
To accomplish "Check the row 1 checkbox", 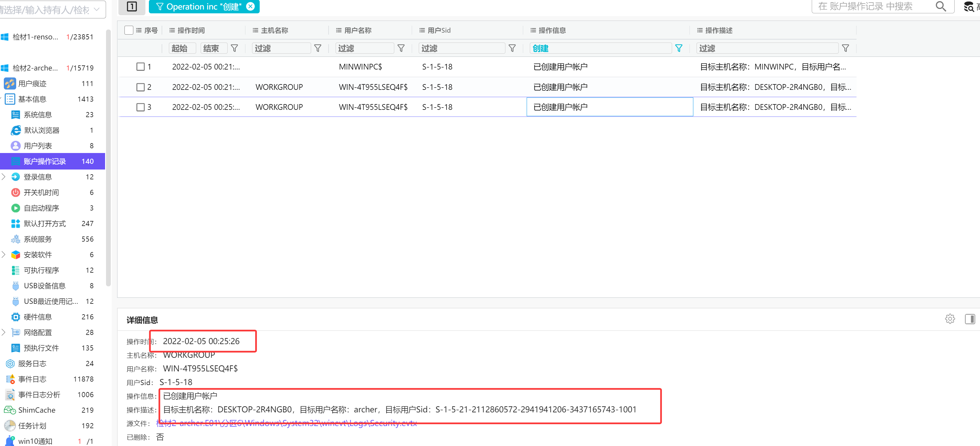I will point(140,67).
